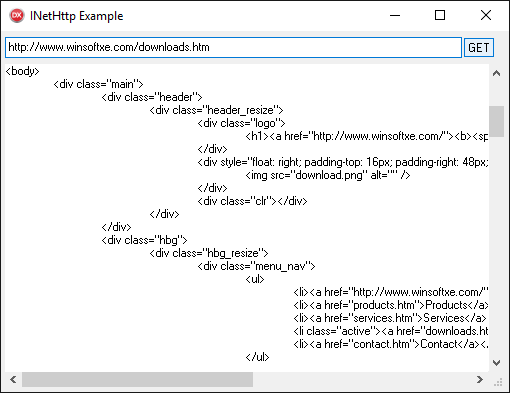Click the img src="download.png" line
This screenshot has height=393, width=510.
[328, 175]
